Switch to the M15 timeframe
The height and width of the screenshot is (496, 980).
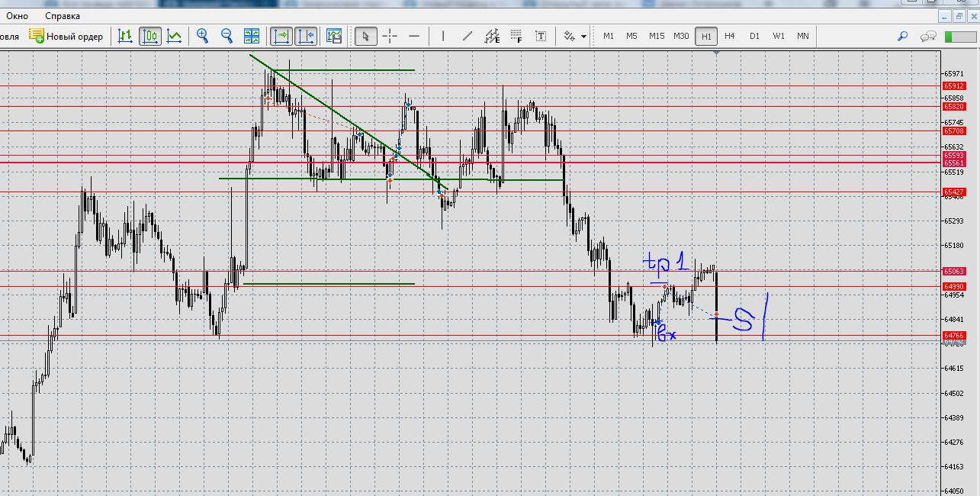click(657, 36)
